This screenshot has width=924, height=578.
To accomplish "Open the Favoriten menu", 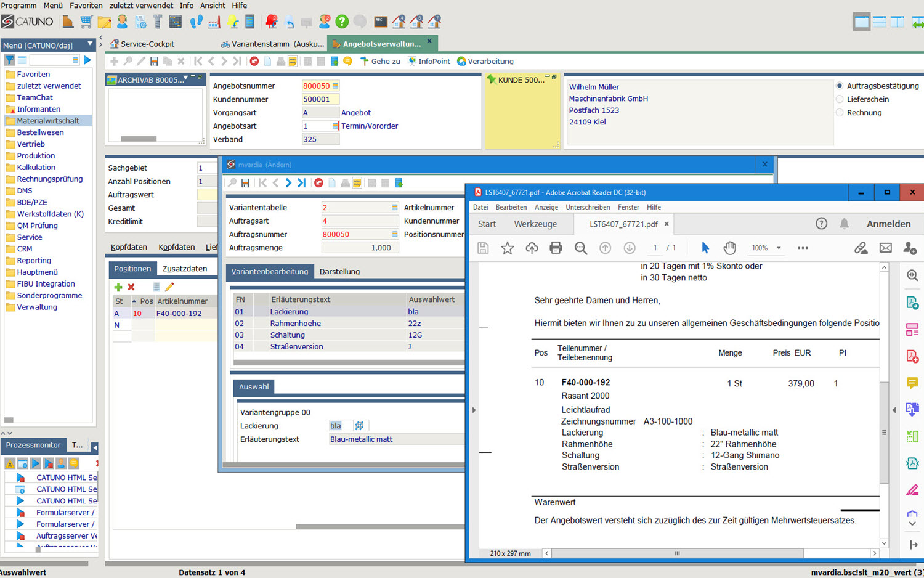I will click(x=86, y=6).
